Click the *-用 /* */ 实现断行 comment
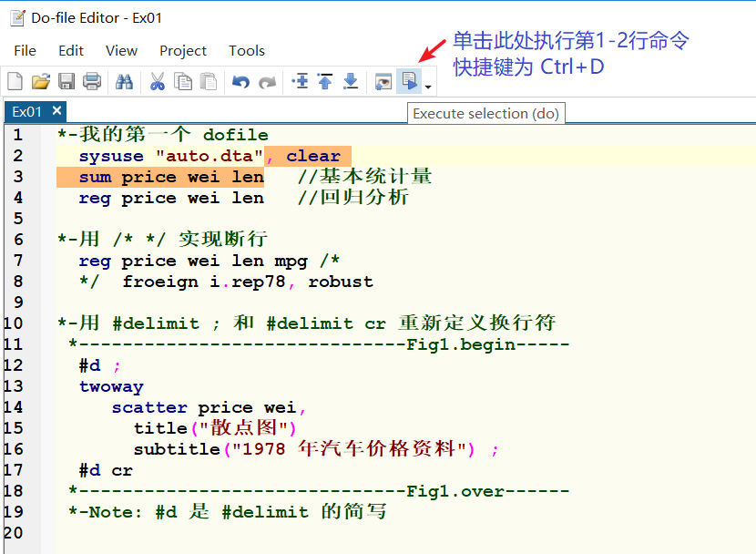 162,239
